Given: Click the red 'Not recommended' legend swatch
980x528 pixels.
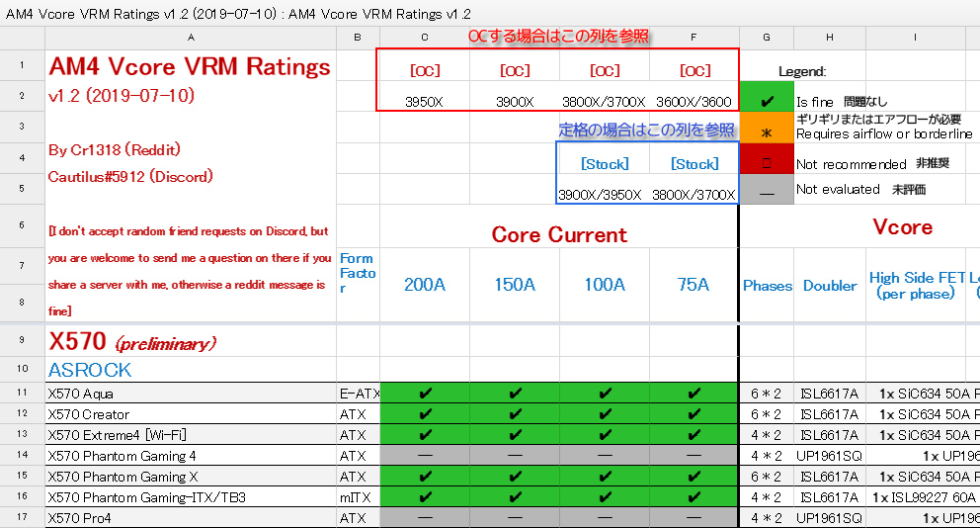Looking at the screenshot, I should click(x=767, y=158).
